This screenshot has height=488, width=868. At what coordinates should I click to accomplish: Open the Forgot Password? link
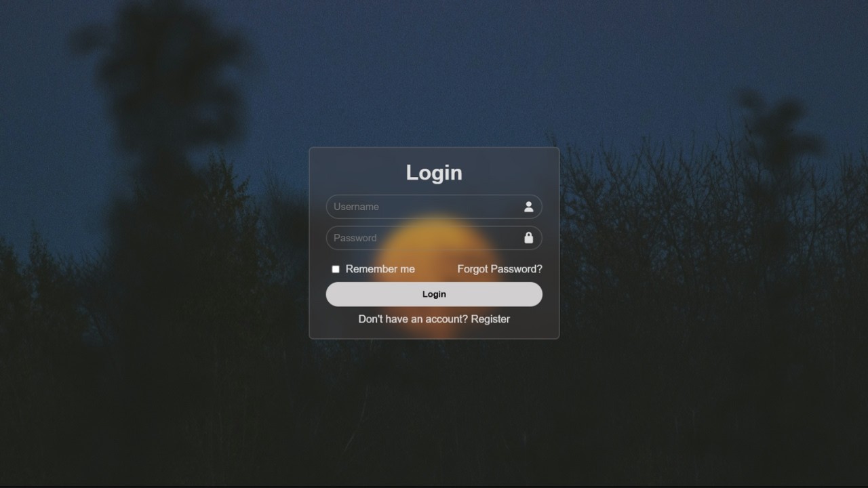click(500, 269)
